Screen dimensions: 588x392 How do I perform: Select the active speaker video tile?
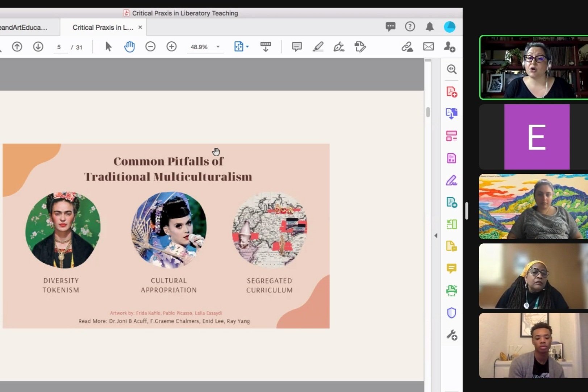(534, 67)
